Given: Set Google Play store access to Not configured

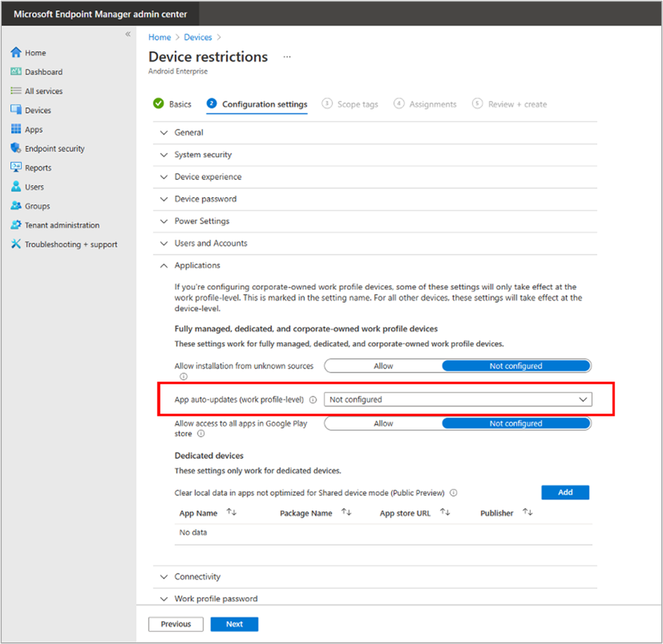Looking at the screenshot, I should click(516, 424).
